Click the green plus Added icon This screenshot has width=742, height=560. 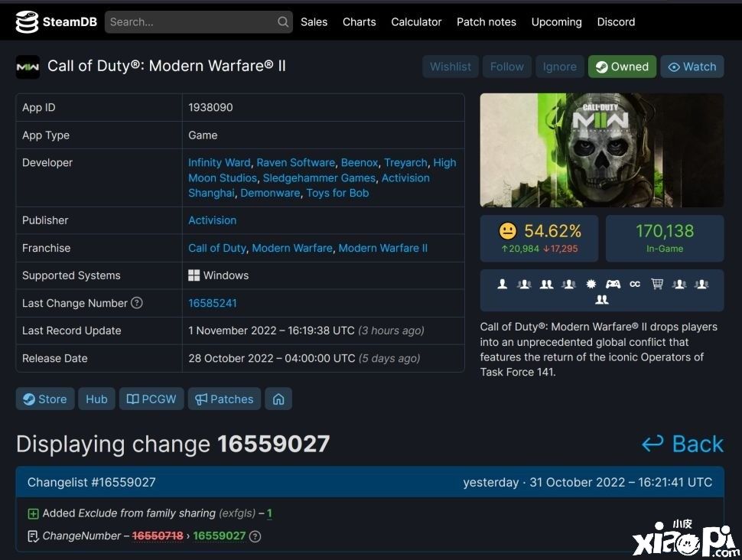point(33,513)
